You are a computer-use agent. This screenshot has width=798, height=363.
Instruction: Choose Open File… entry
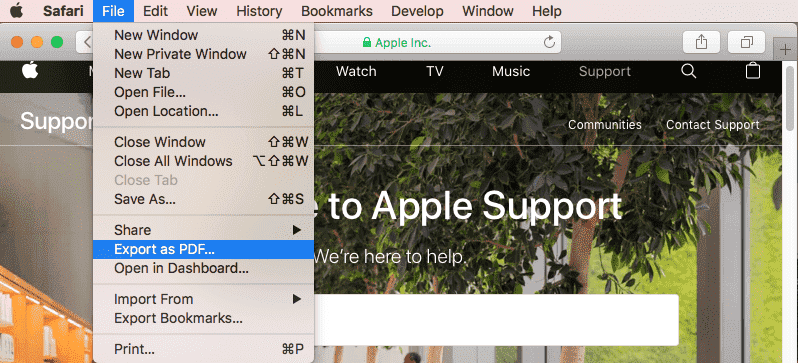pyautogui.click(x=203, y=92)
